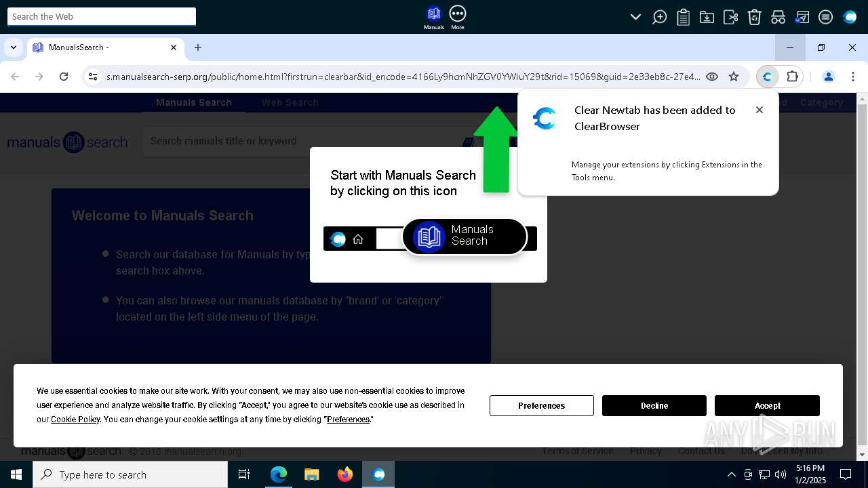The image size is (868, 488).
Task: Open the clipboard tool icon
Action: [683, 17]
